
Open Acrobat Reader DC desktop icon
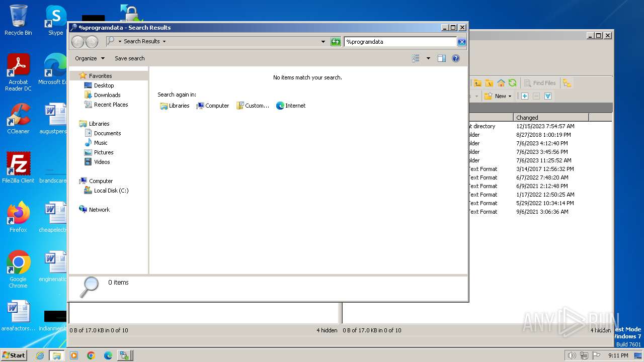(x=18, y=72)
